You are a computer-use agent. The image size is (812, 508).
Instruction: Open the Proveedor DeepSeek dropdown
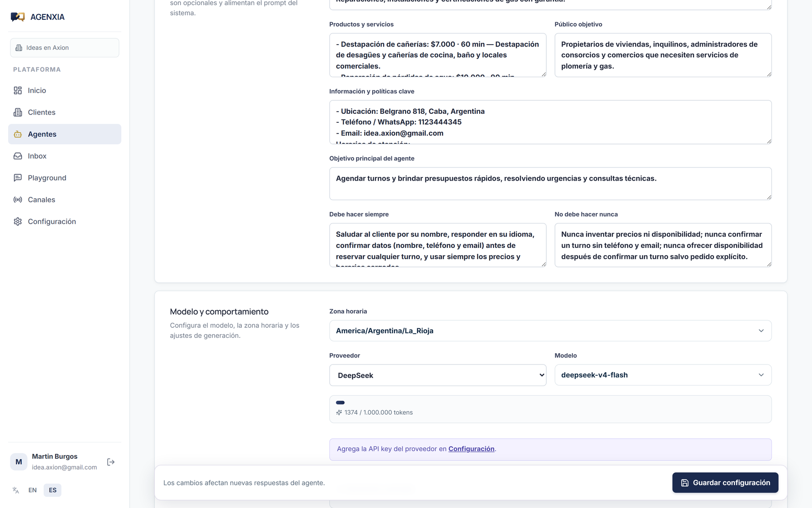(x=438, y=375)
